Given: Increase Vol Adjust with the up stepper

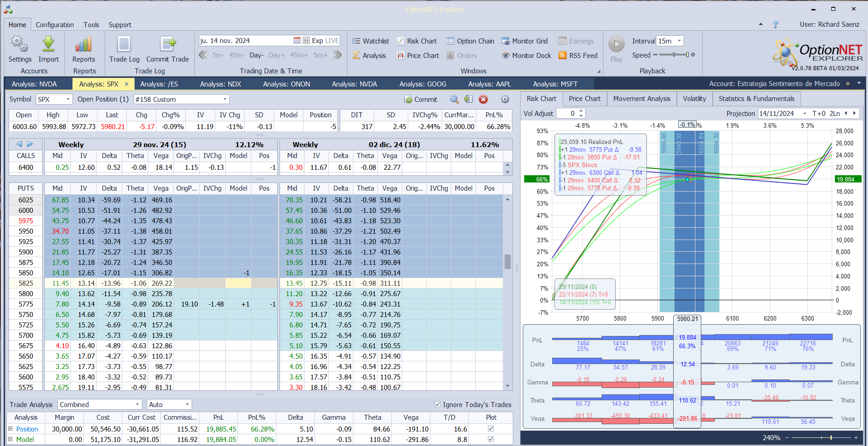Looking at the screenshot, I should (x=581, y=111).
